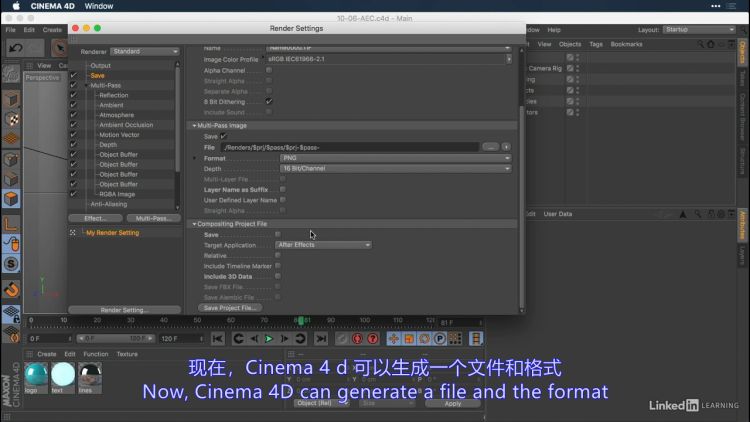750x422 pixels.
Task: Step to next frame
Action: 284,339
